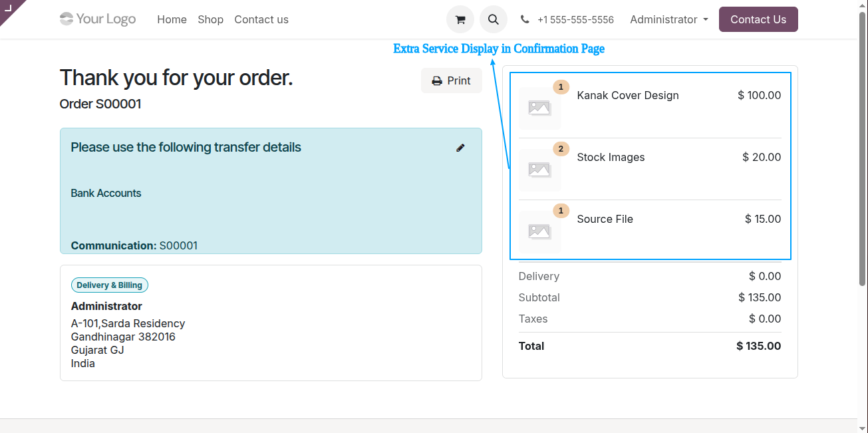Click the $ 20.00 price
868x433 pixels.
tap(762, 157)
